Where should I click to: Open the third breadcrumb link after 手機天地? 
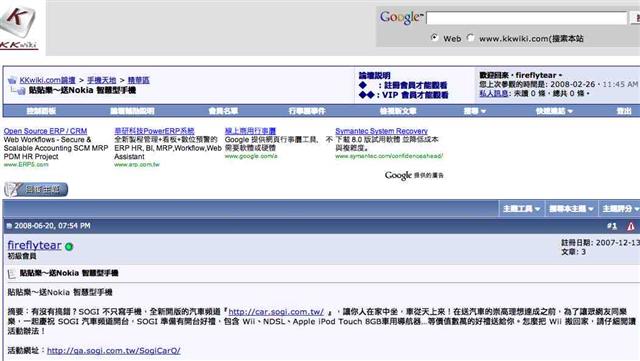coord(139,80)
